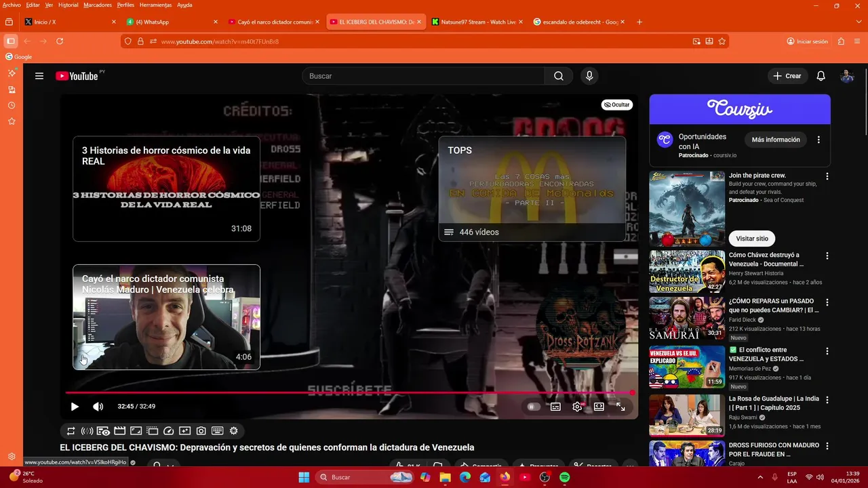Click the expand-view rectangle icon below player
868x488 pixels.
136,431
